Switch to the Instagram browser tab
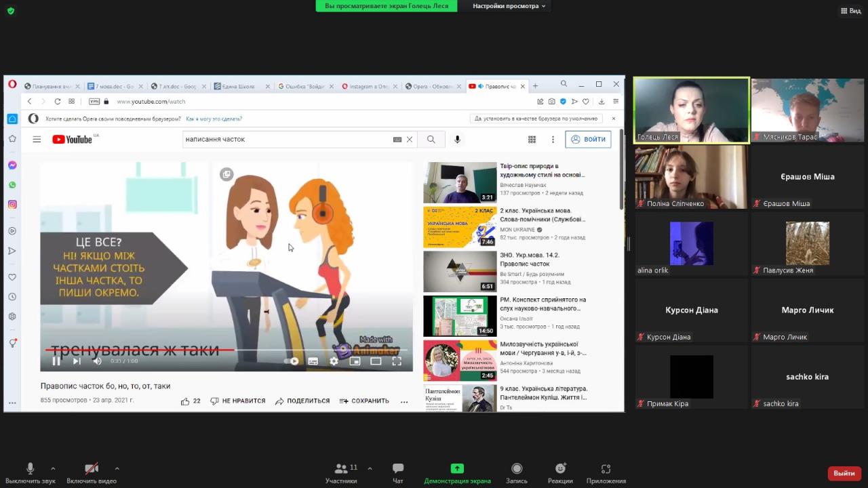The height and width of the screenshot is (488, 868). point(366,86)
